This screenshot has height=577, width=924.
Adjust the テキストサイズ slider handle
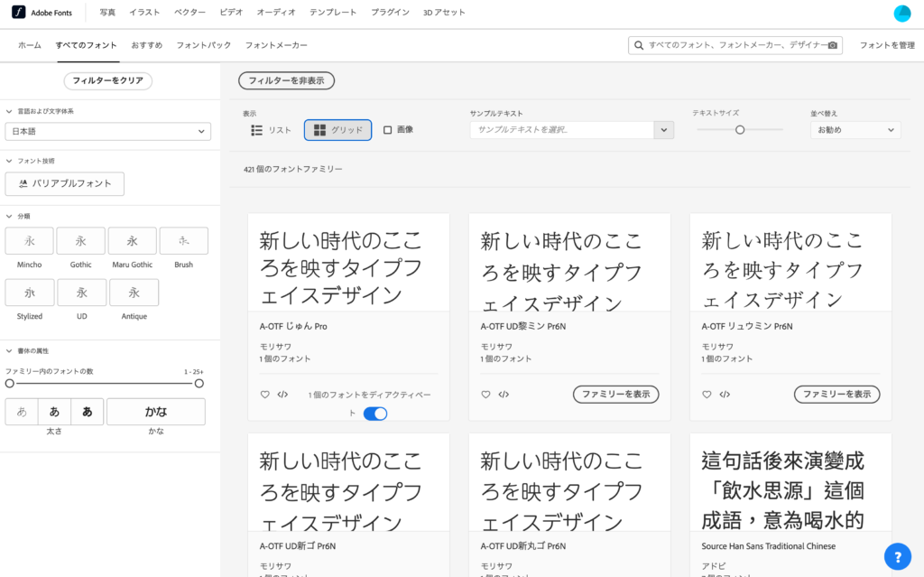pyautogui.click(x=740, y=130)
